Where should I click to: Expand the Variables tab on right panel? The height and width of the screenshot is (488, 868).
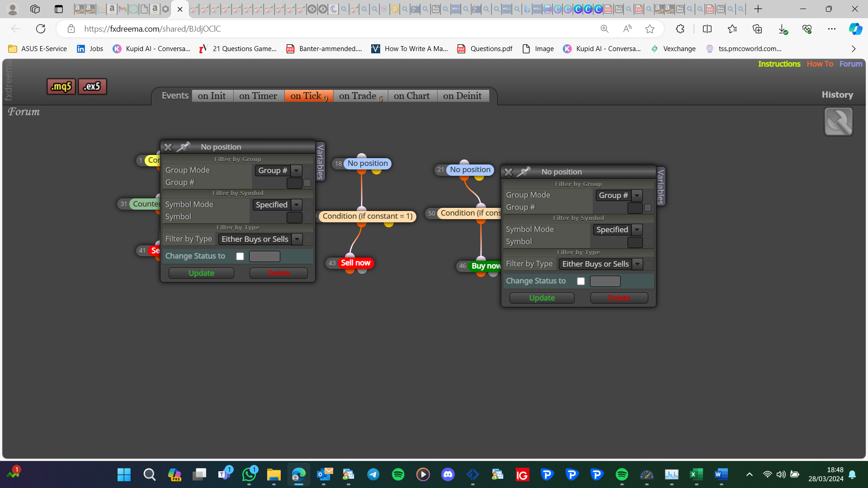[661, 186]
